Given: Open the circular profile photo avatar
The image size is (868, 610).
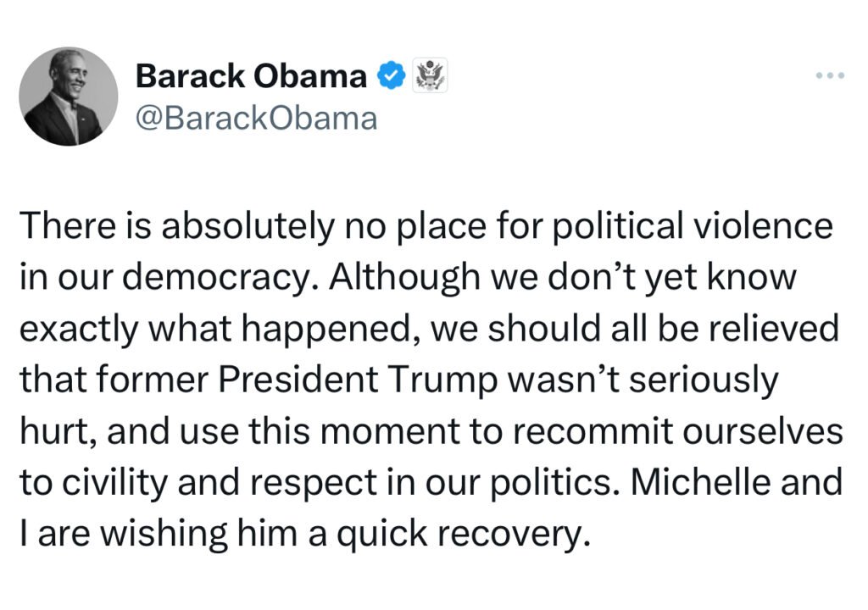Looking at the screenshot, I should pos(68,97).
